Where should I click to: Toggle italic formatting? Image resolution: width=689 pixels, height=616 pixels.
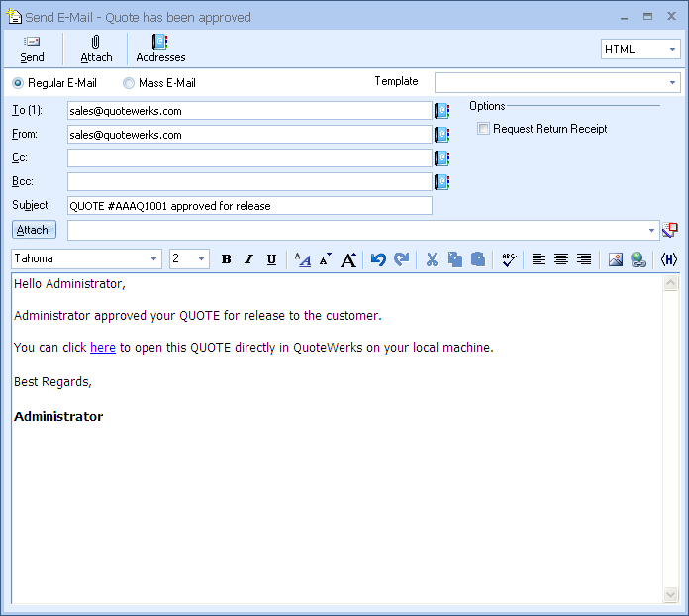click(249, 259)
